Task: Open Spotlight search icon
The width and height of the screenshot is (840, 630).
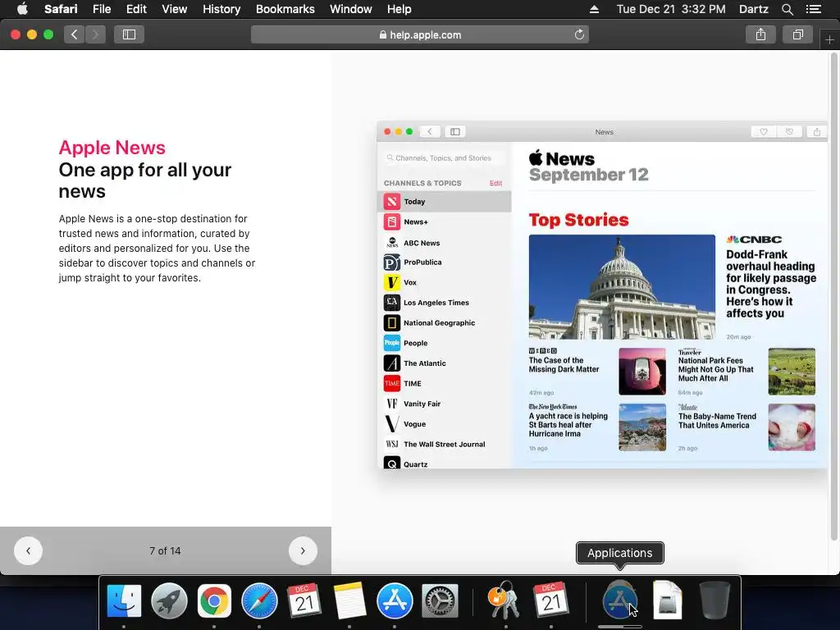Action: tap(787, 9)
